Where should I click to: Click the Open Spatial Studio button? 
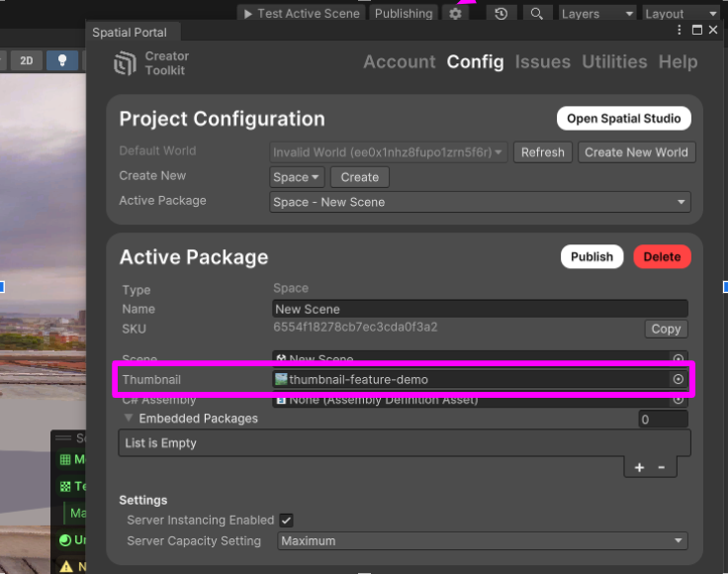point(623,119)
